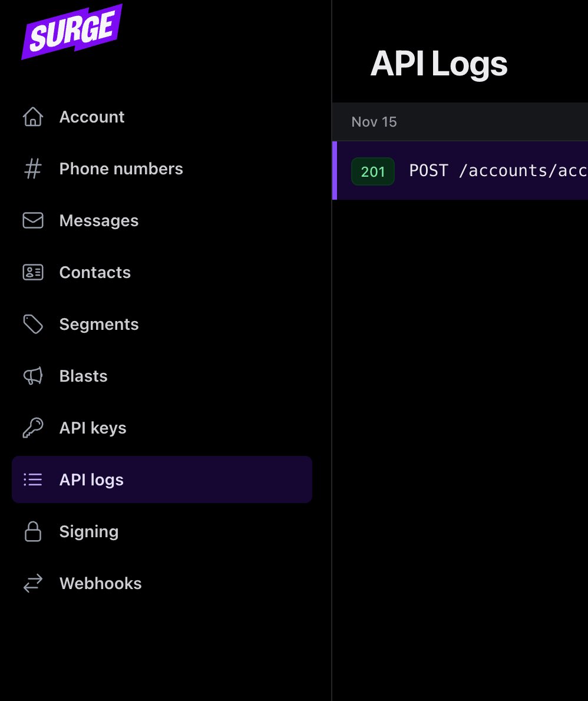The width and height of the screenshot is (588, 701).
Task: Open Segments in the sidebar
Action: 162,324
